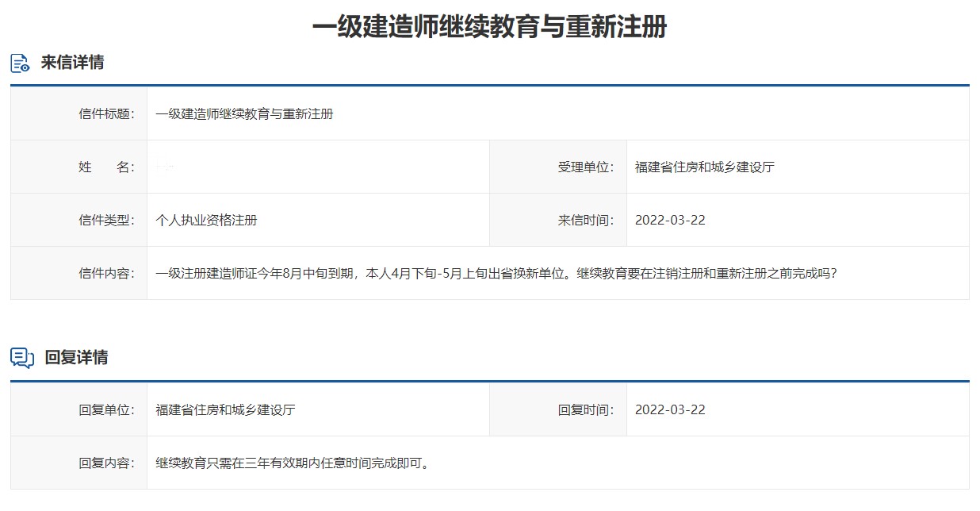Image resolution: width=980 pixels, height=511 pixels.
Task: Click the letter content text about 一级注册建造师证
Action: point(496,273)
